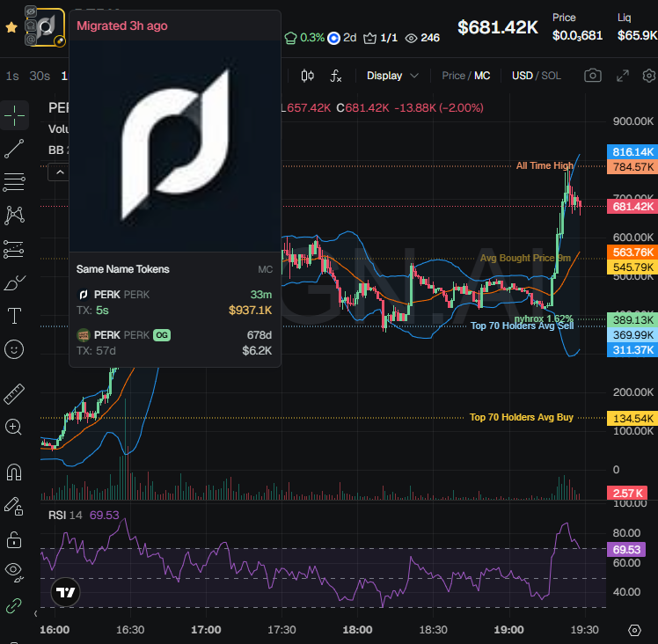Click the token logo large image
The image size is (658, 644).
175,145
